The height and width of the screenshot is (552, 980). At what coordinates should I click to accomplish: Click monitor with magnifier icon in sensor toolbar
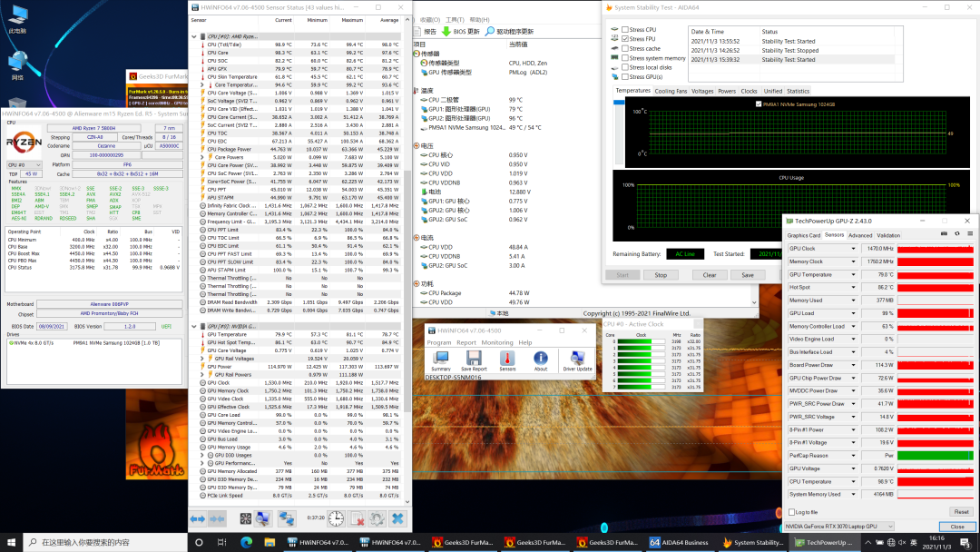click(263, 519)
